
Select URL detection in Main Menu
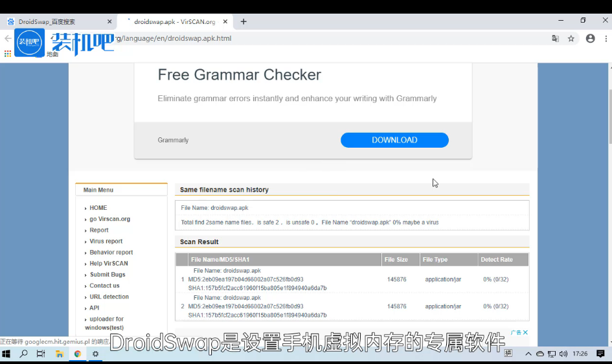(x=109, y=297)
